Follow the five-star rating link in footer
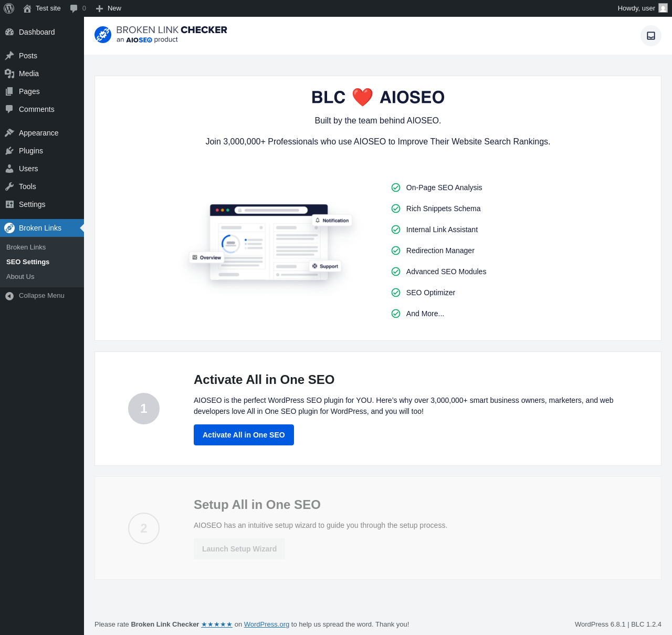The height and width of the screenshot is (635, 672). tap(217, 624)
